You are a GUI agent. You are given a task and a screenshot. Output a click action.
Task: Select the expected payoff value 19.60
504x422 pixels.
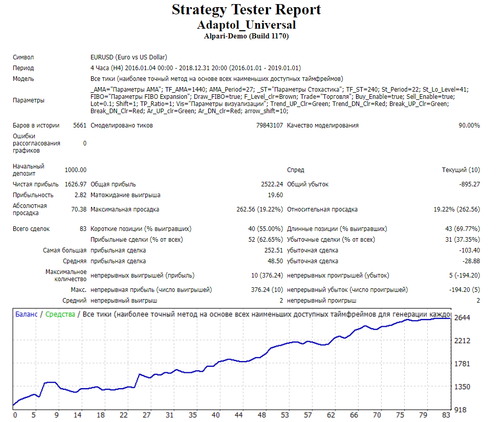point(275,195)
